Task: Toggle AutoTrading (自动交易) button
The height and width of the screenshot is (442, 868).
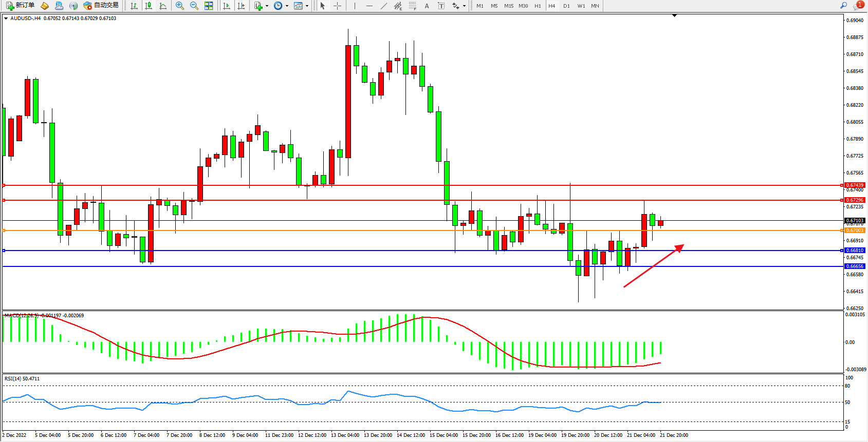Action: click(101, 6)
